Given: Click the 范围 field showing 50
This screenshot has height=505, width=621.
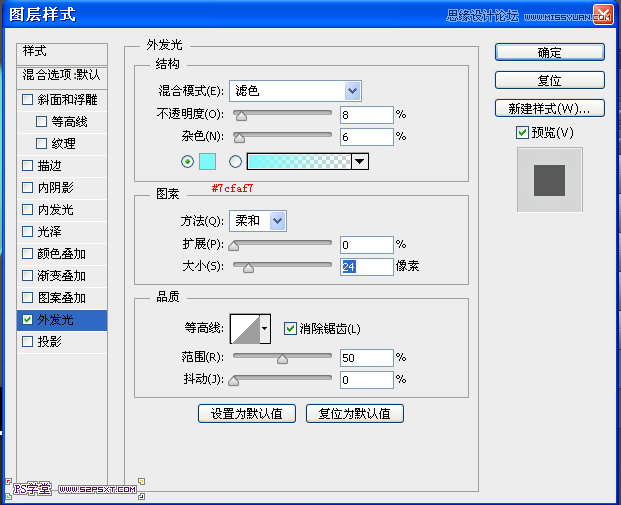Looking at the screenshot, I should [x=367, y=358].
